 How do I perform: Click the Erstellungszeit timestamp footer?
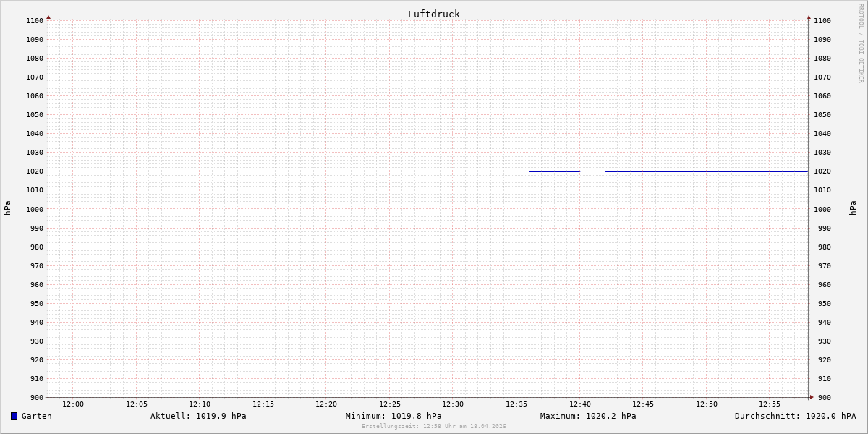point(434,427)
